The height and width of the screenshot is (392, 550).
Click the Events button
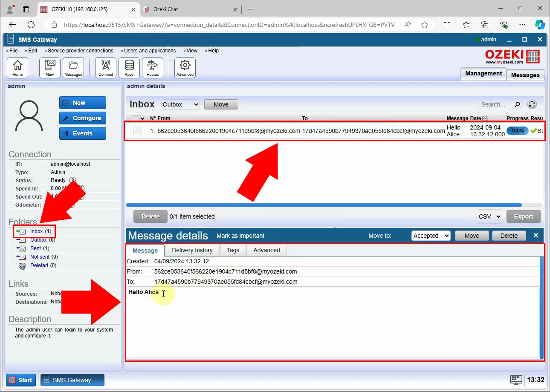pos(83,133)
